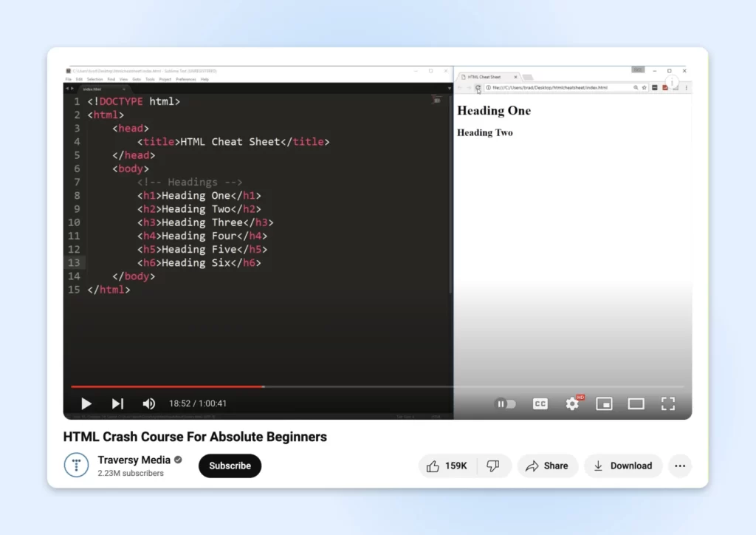Viewport: 756px width, 535px height.
Task: Enable miniplayer mode
Action: tap(604, 403)
